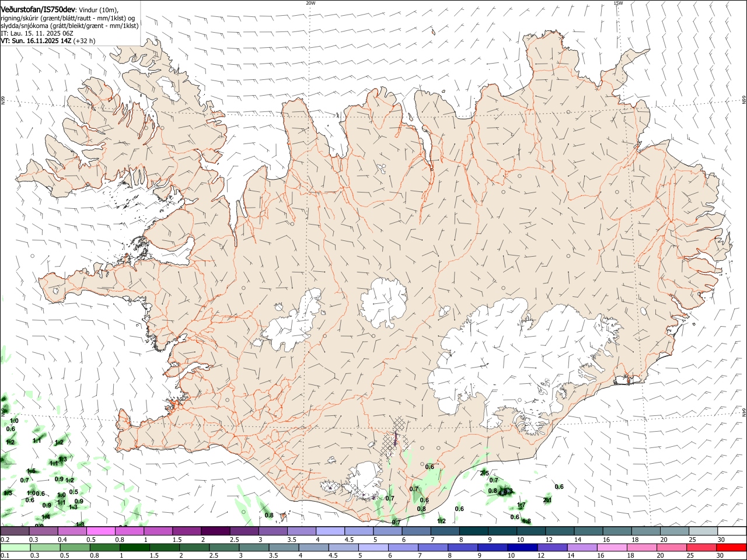Click the hatched area with purple streak in south
747x560 pixels.
[x=395, y=442]
